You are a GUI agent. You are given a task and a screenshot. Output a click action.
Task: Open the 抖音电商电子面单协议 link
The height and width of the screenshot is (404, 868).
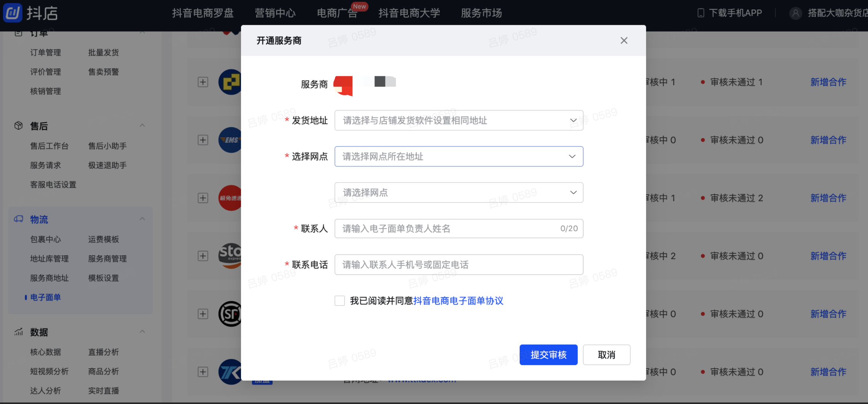point(458,301)
